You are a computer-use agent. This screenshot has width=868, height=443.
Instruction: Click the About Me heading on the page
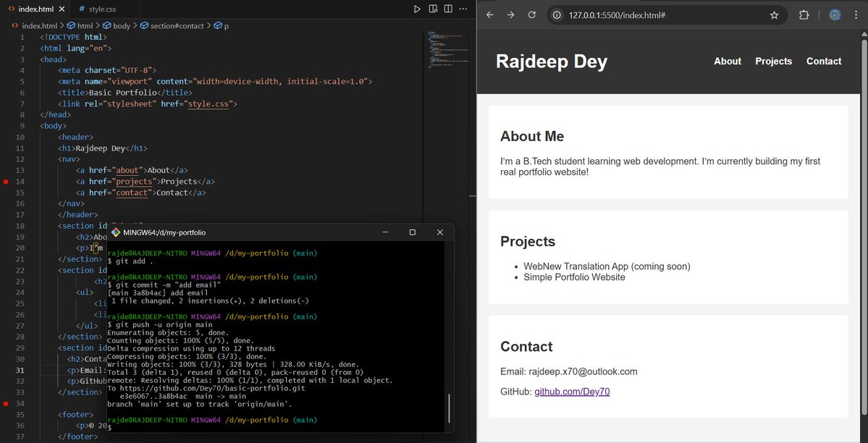click(532, 136)
